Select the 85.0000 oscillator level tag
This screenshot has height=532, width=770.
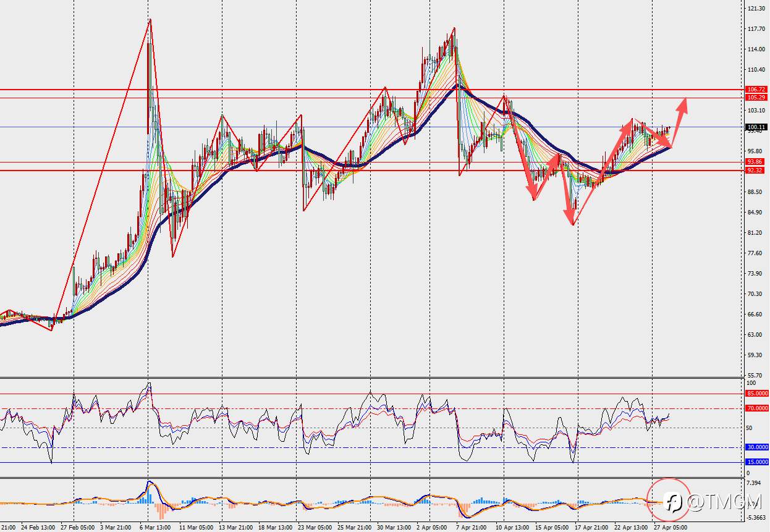[757, 394]
